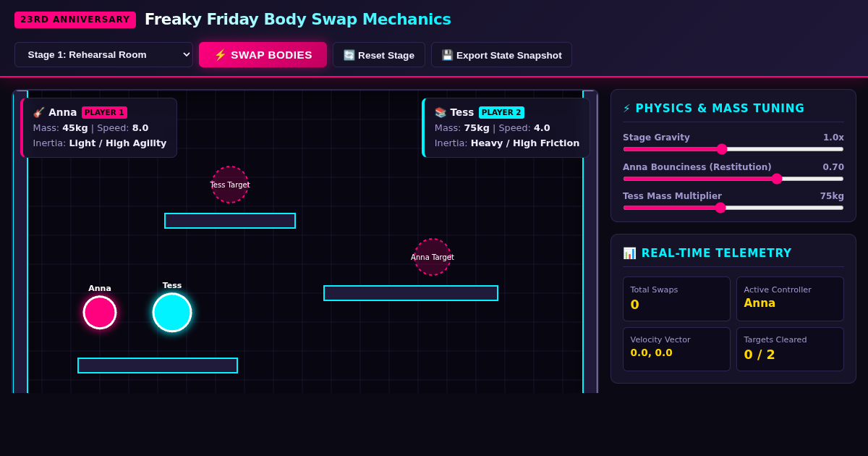
Task: Click the PLAYER 1 badge
Action: click(x=104, y=112)
